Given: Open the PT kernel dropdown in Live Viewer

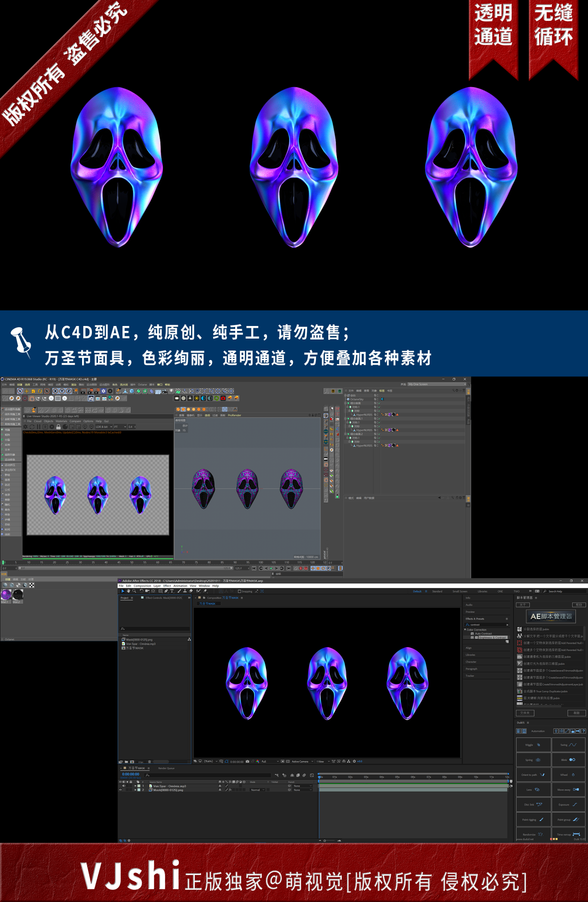Looking at the screenshot, I should [x=120, y=426].
